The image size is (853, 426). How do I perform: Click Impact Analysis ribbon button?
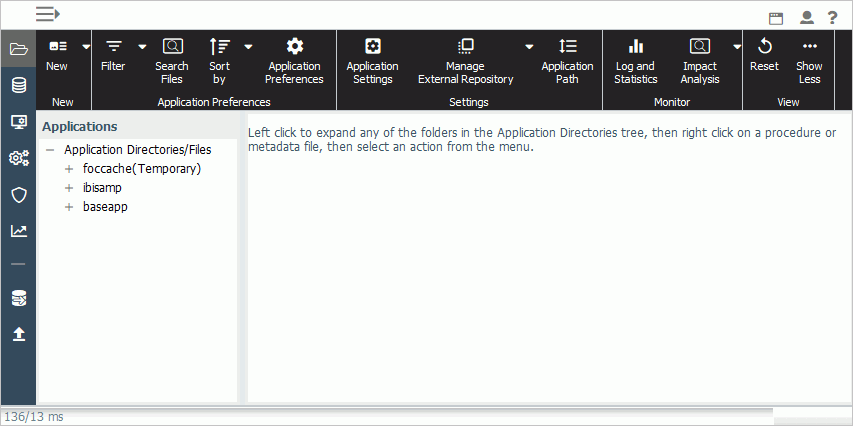pos(700,61)
